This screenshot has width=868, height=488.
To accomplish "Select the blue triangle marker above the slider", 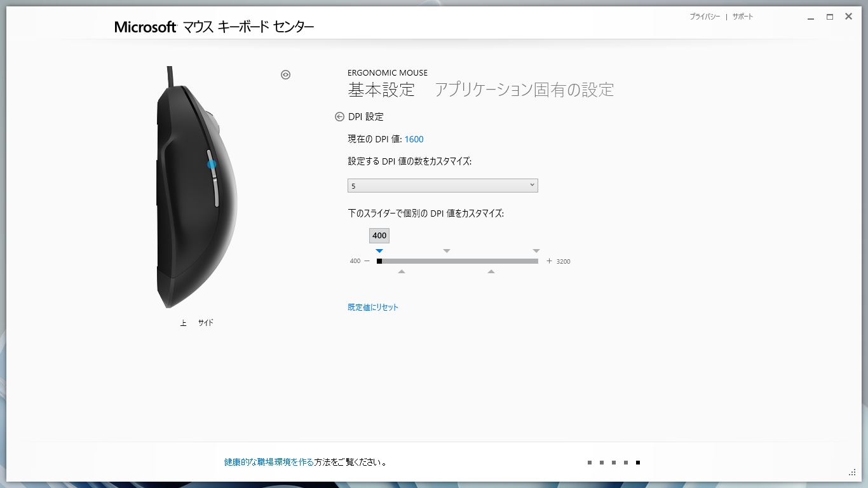I will pos(379,250).
